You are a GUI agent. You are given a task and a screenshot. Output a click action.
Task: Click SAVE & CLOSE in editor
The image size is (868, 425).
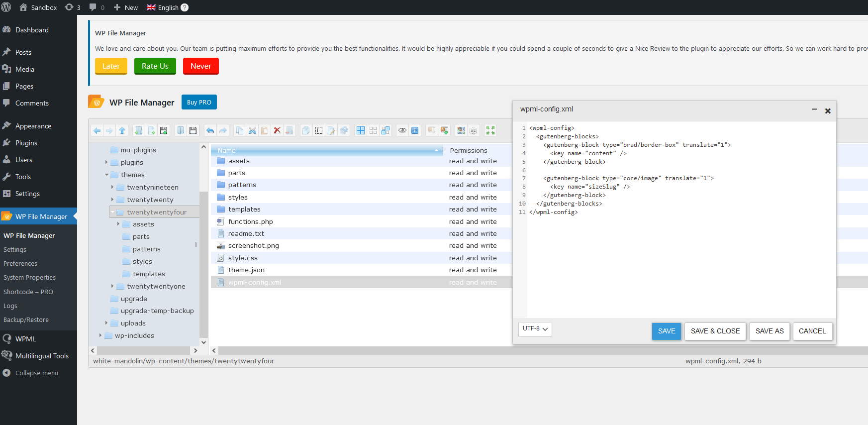(x=715, y=331)
